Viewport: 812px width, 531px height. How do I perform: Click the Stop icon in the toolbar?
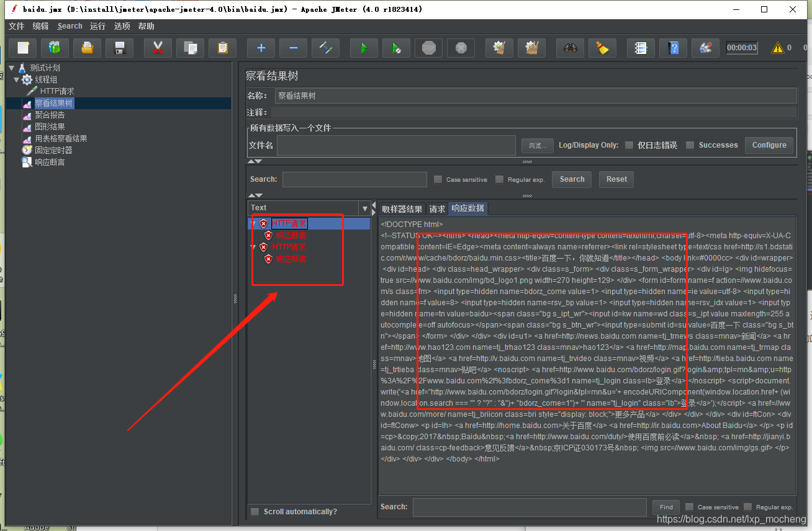pyautogui.click(x=428, y=48)
